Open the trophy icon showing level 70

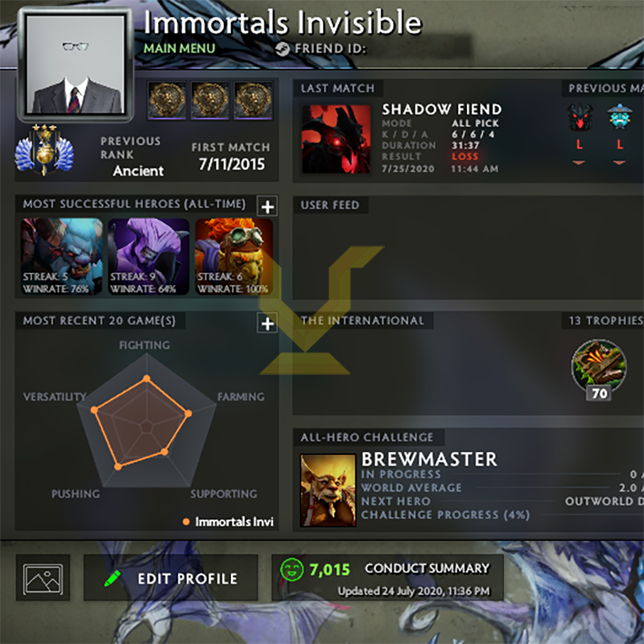[599, 369]
